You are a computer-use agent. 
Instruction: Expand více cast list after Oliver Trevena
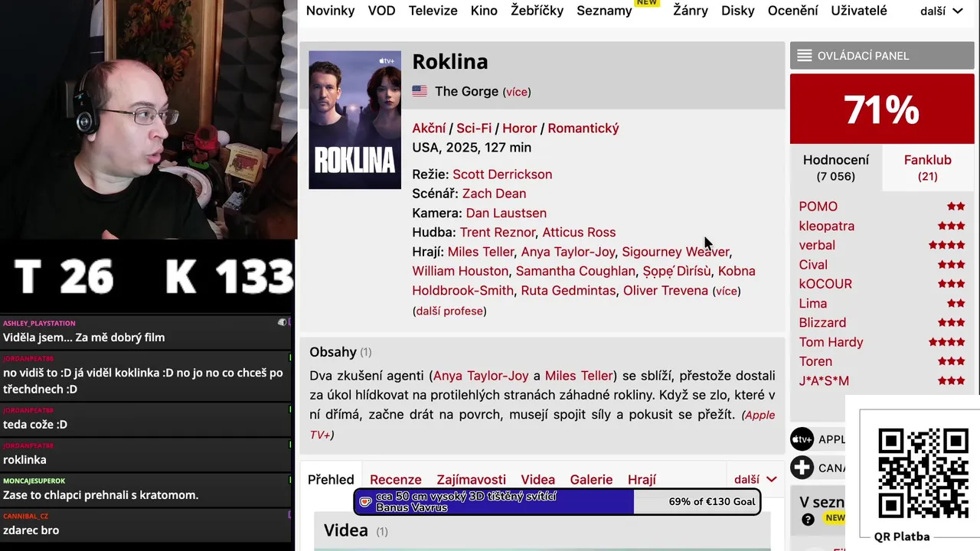[x=727, y=291]
